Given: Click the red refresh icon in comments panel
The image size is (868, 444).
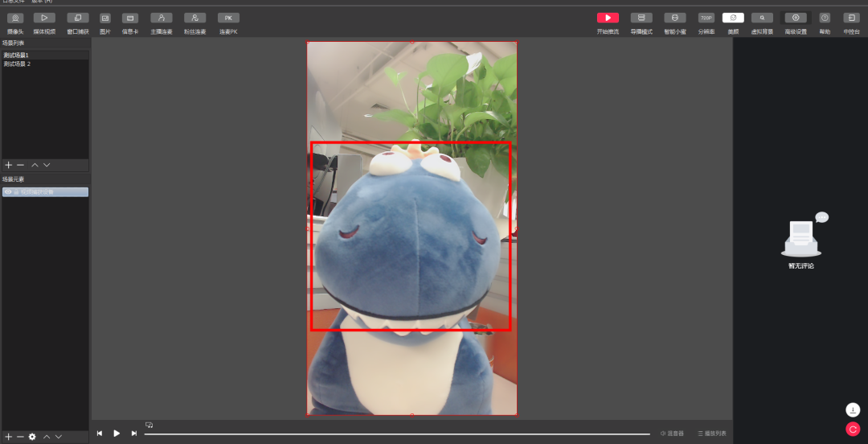Looking at the screenshot, I should [853, 429].
